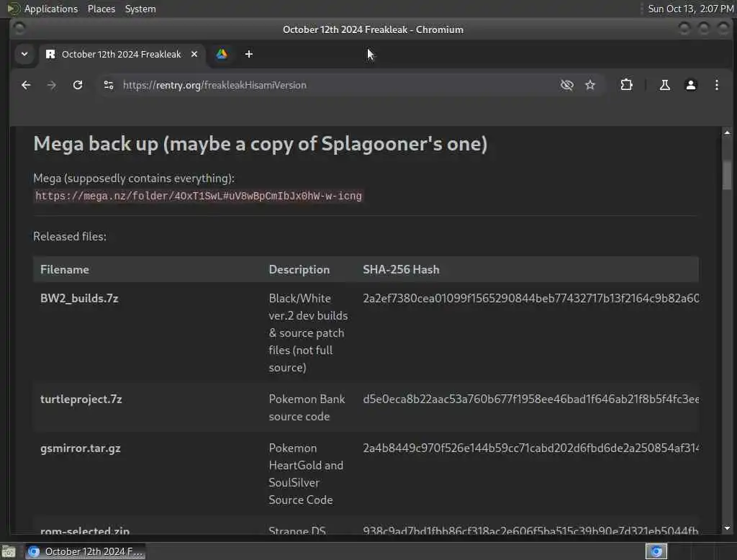Open Chromium three-dot menu
The image size is (737, 560).
[x=716, y=85]
